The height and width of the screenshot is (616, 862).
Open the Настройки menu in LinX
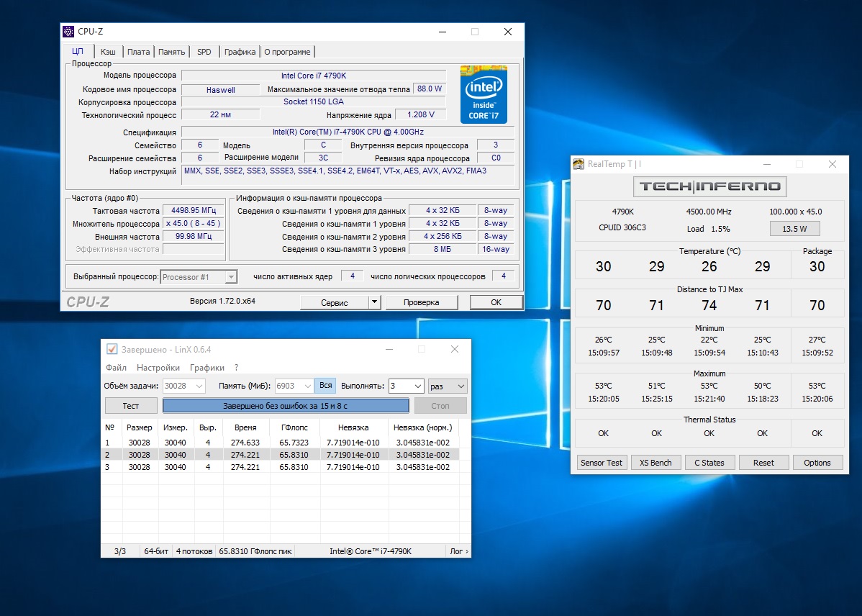pos(158,368)
